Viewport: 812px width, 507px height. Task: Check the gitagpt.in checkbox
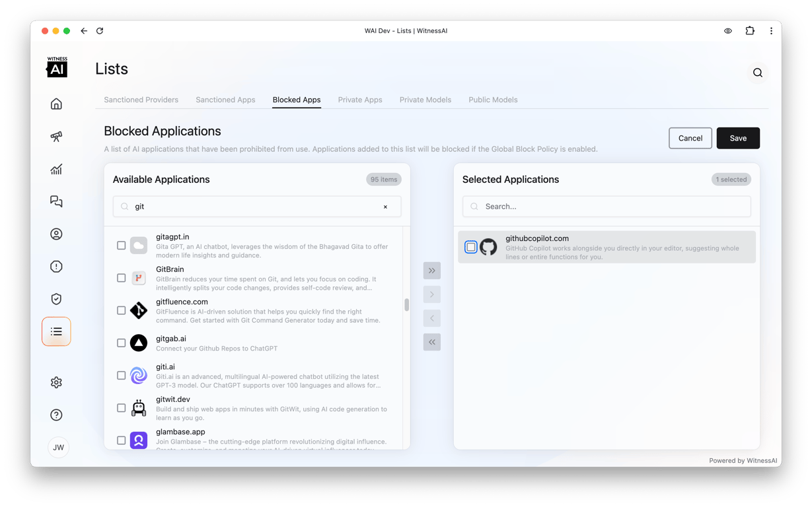pos(121,246)
